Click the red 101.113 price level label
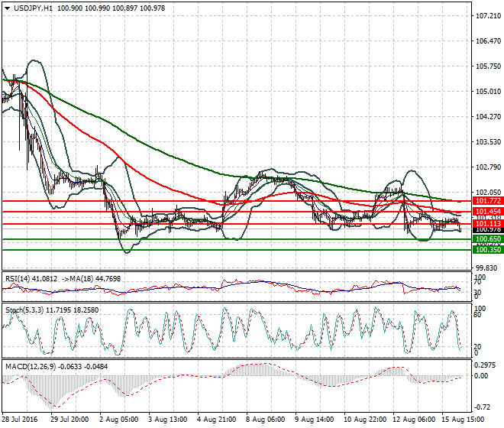This screenshot has width=504, height=428. pyautogui.click(x=486, y=224)
